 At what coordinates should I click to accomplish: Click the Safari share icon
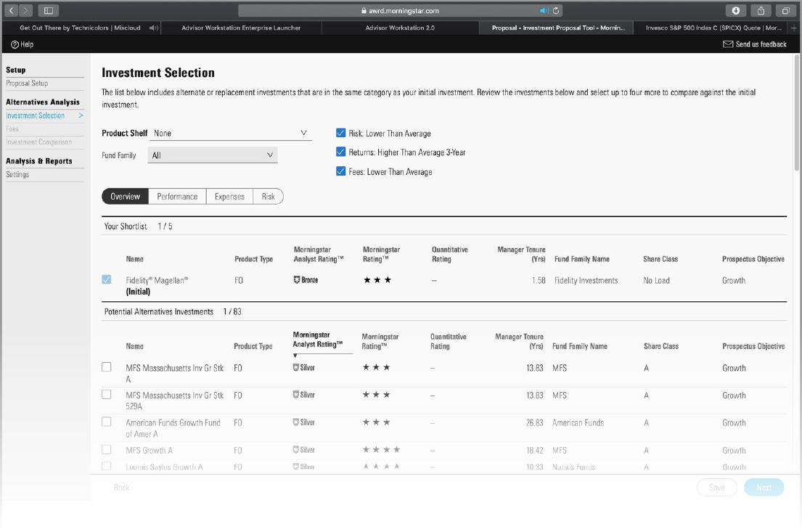click(x=761, y=11)
